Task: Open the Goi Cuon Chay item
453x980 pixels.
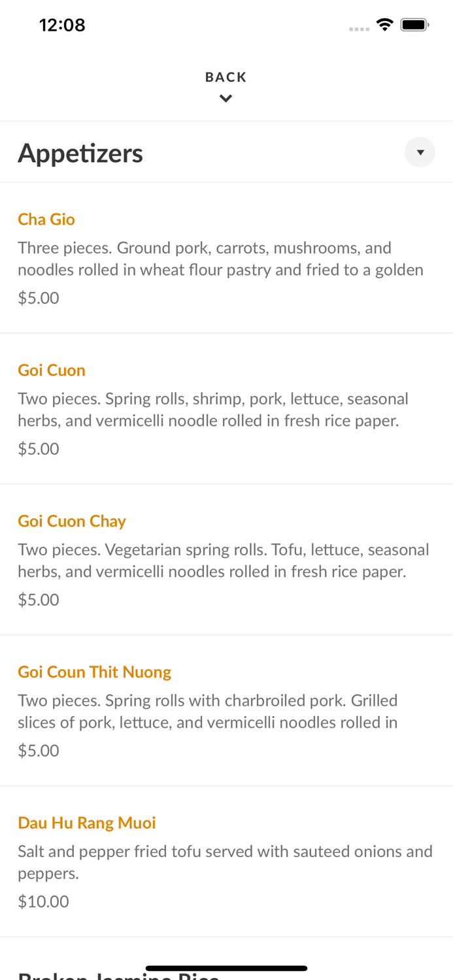Action: click(x=72, y=521)
